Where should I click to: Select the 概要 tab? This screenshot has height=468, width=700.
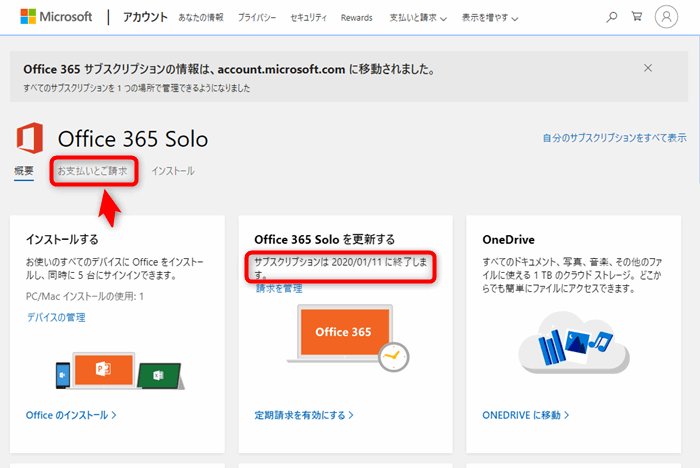[24, 171]
